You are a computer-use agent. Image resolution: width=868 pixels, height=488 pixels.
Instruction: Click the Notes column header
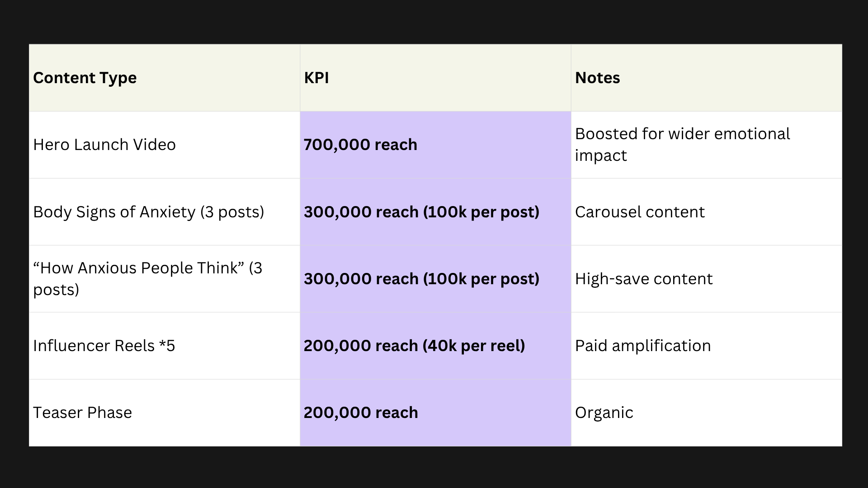[x=706, y=78]
